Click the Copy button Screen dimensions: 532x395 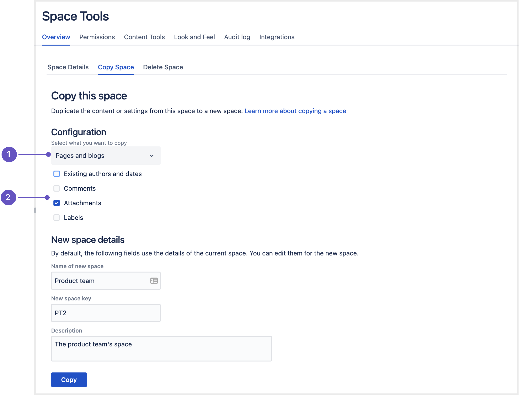(69, 380)
